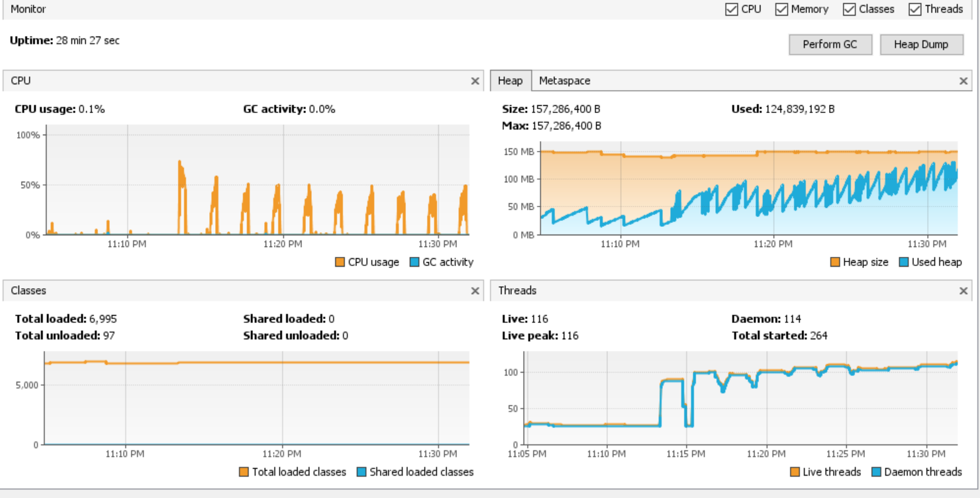The height and width of the screenshot is (498, 980).
Task: Click the Heap memory chart area
Action: 749,188
